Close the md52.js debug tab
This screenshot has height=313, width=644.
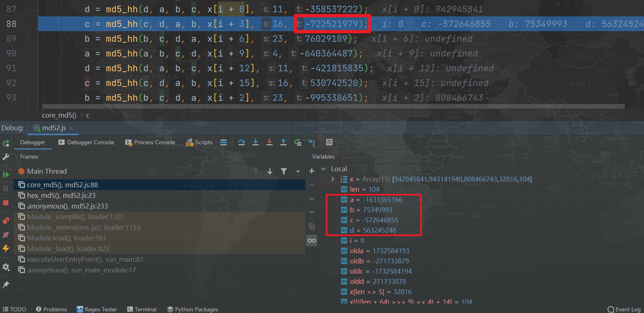click(x=71, y=128)
